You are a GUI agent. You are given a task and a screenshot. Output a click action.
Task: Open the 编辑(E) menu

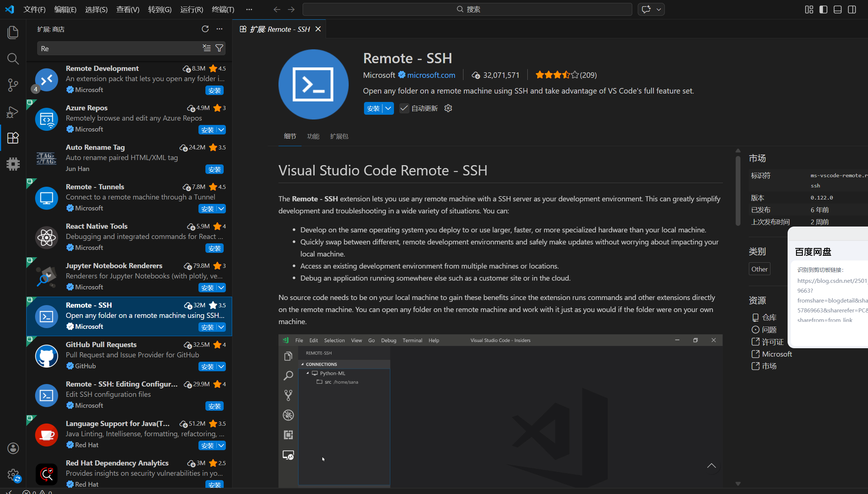click(x=65, y=9)
